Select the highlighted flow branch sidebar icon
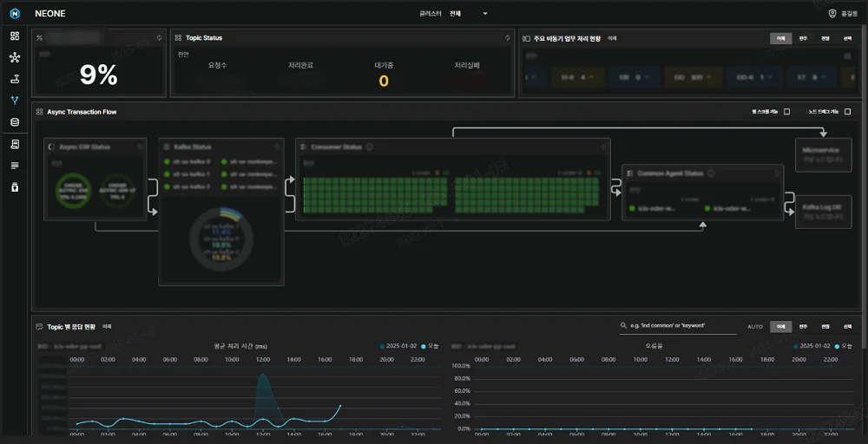Viewport: 868px width, 444px height. [14, 101]
